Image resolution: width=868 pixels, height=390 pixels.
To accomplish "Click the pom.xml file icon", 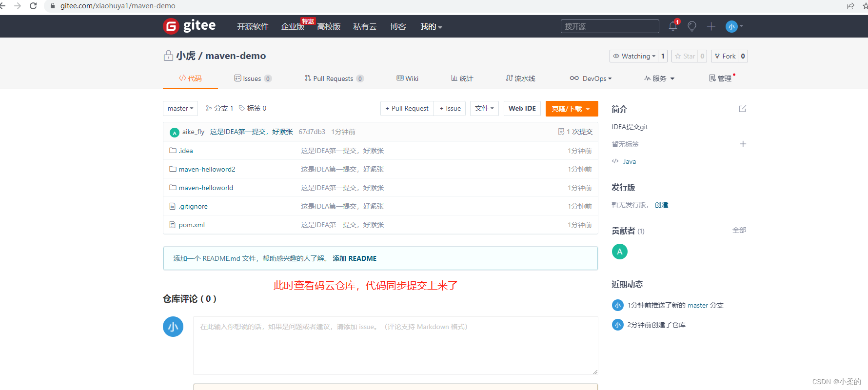I will 172,225.
